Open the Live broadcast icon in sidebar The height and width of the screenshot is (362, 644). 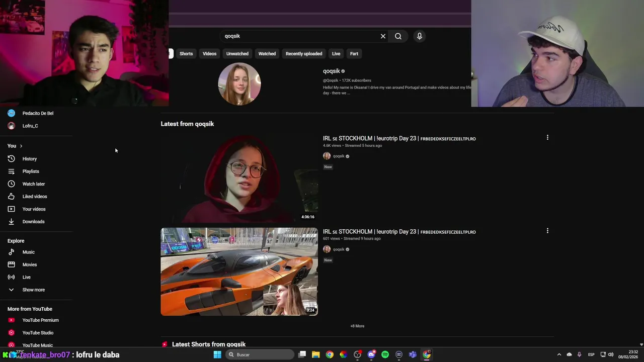(11, 277)
